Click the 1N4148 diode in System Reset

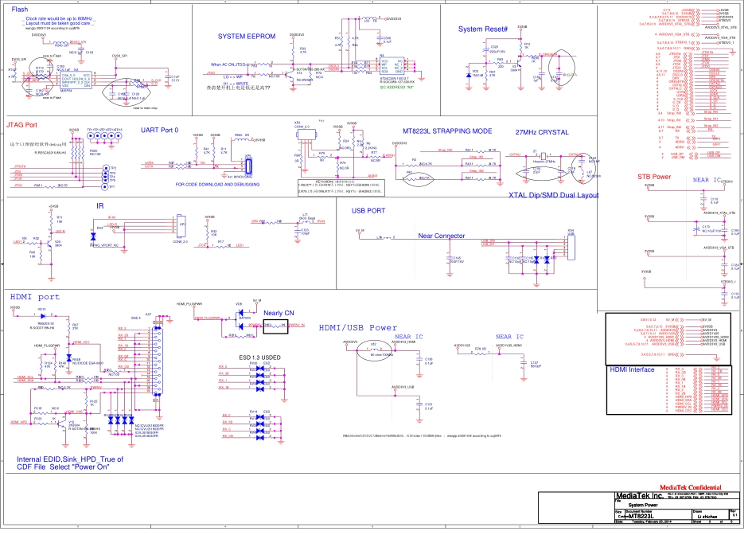[x=469, y=75]
